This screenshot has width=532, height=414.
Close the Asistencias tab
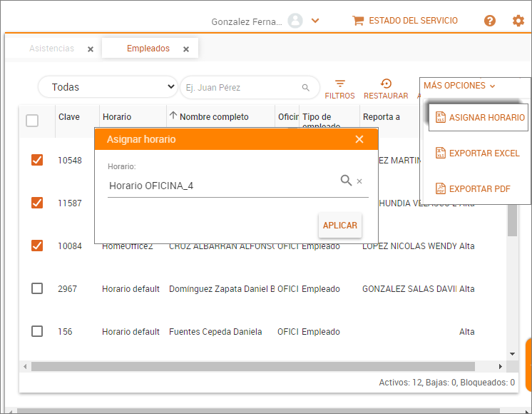point(91,49)
